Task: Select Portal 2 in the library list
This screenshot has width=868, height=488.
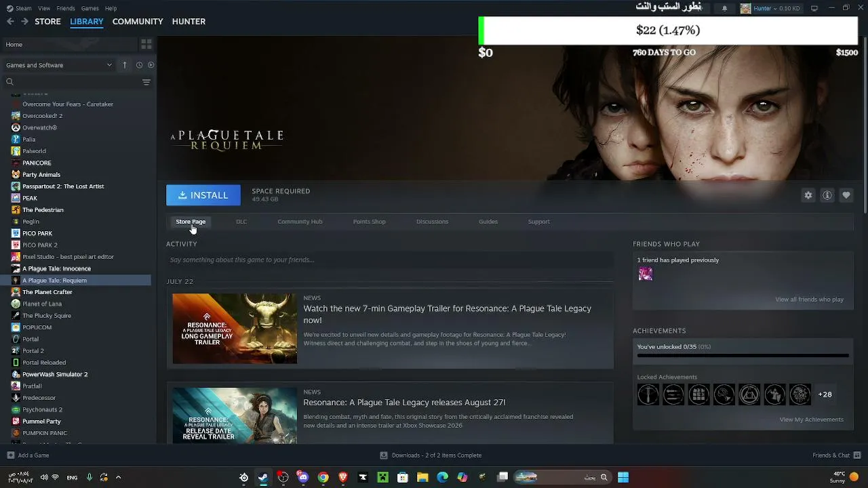Action: coord(33,351)
